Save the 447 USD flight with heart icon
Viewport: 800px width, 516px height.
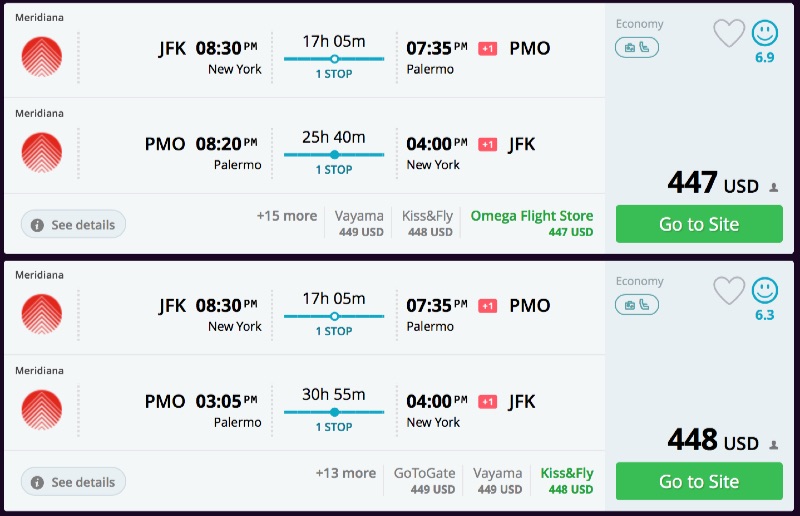[730, 33]
